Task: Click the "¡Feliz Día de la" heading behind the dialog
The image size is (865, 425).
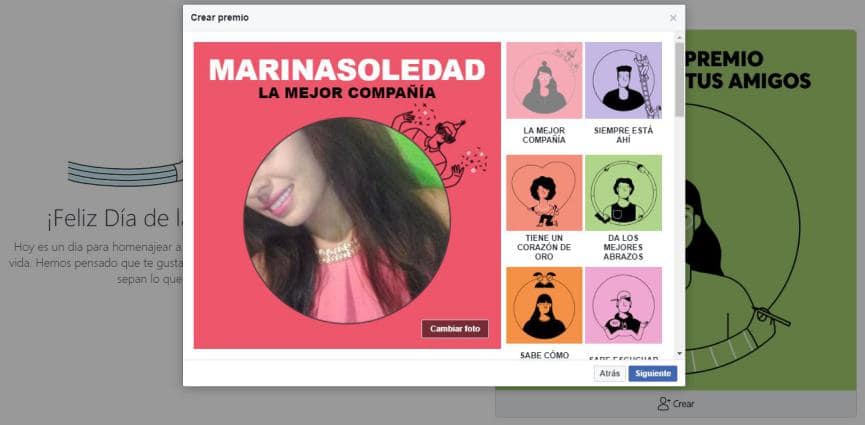Action: [115, 219]
